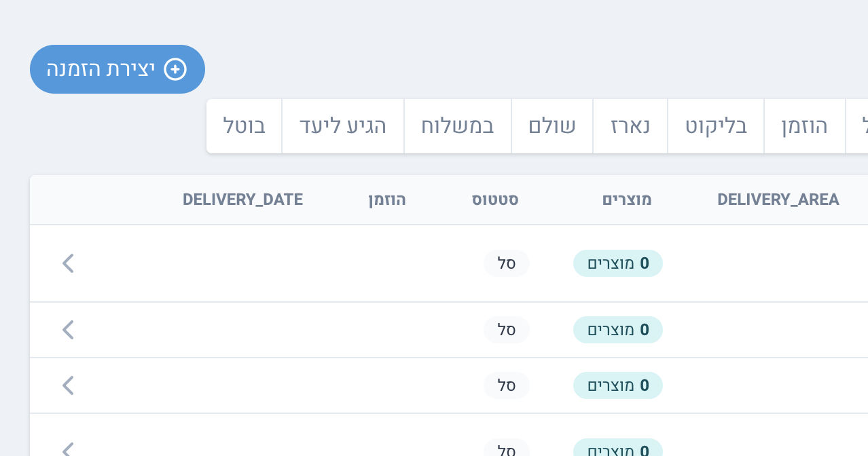This screenshot has width=868, height=456.
Task: Switch to the בליקוט tab
Action: 716,126
